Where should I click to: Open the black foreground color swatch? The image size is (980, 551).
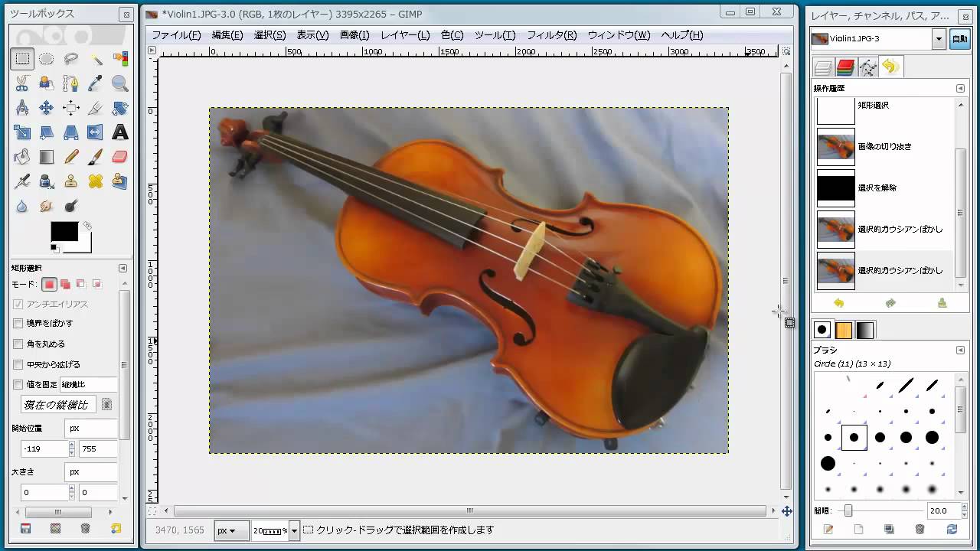[64, 232]
